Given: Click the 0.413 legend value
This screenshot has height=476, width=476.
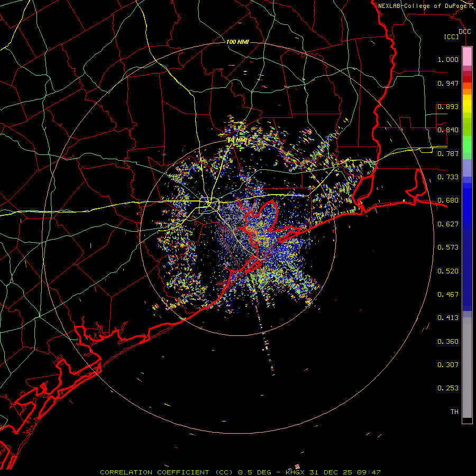Looking at the screenshot, I should (x=448, y=318).
